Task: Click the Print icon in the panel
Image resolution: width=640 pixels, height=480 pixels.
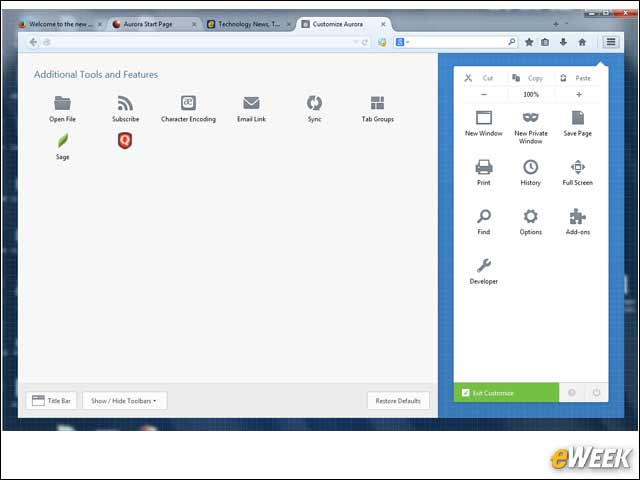Action: [484, 167]
